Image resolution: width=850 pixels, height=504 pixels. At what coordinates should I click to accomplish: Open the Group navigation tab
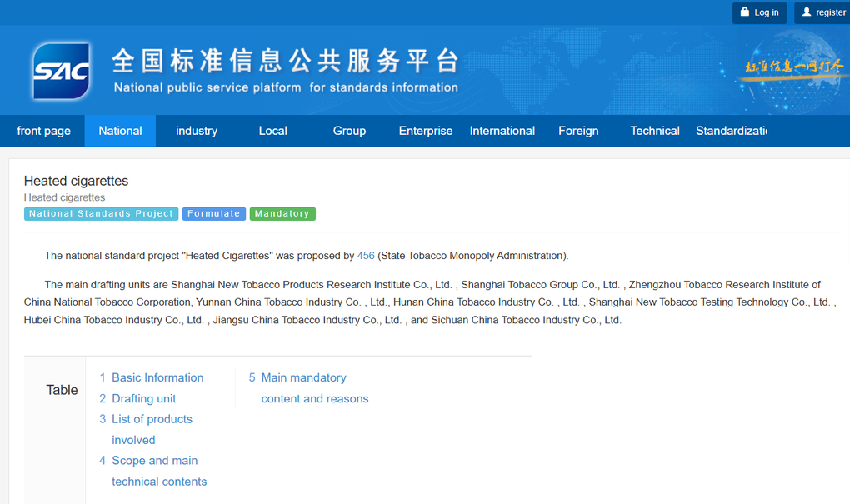[350, 131]
